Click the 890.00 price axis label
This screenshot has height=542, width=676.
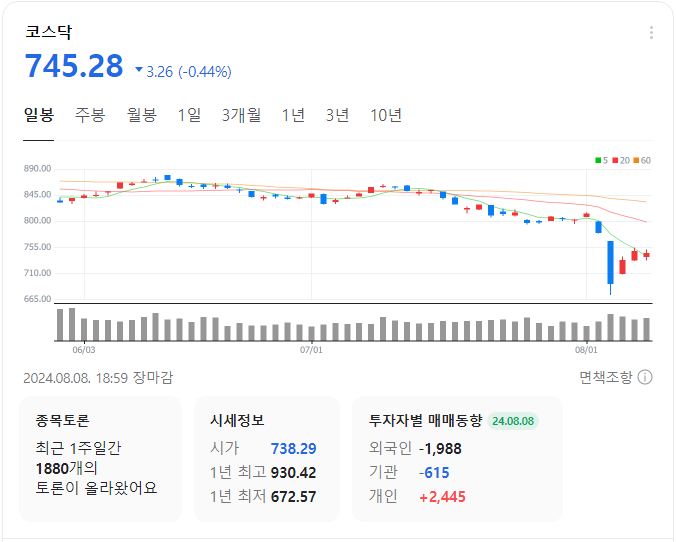pos(38,169)
